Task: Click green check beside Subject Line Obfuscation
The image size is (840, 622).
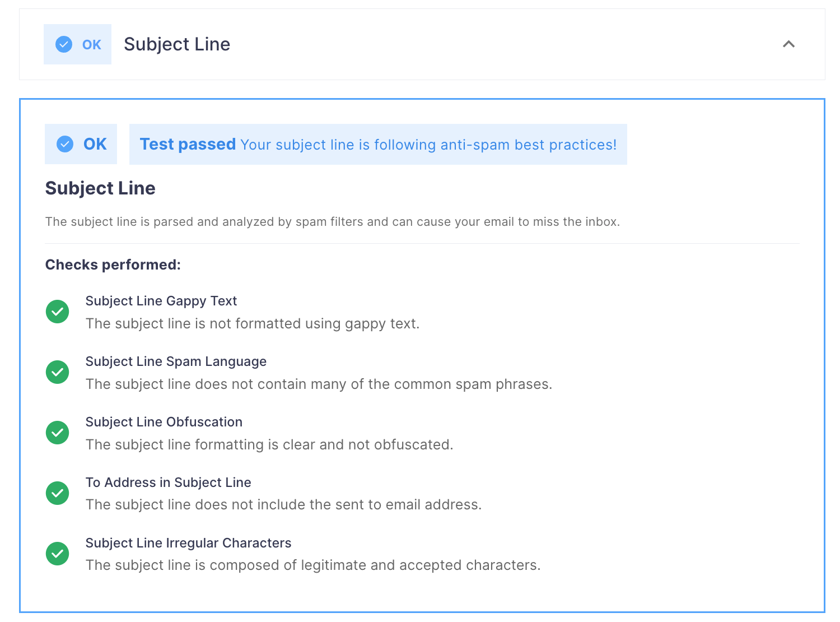Action: coord(57,433)
